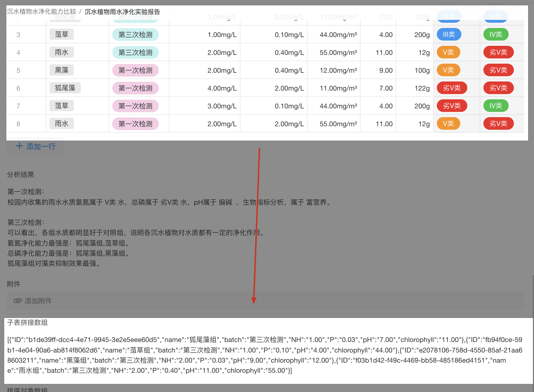Click the orange V类 badge in row 5
The width and height of the screenshot is (534, 392).
[x=448, y=70]
